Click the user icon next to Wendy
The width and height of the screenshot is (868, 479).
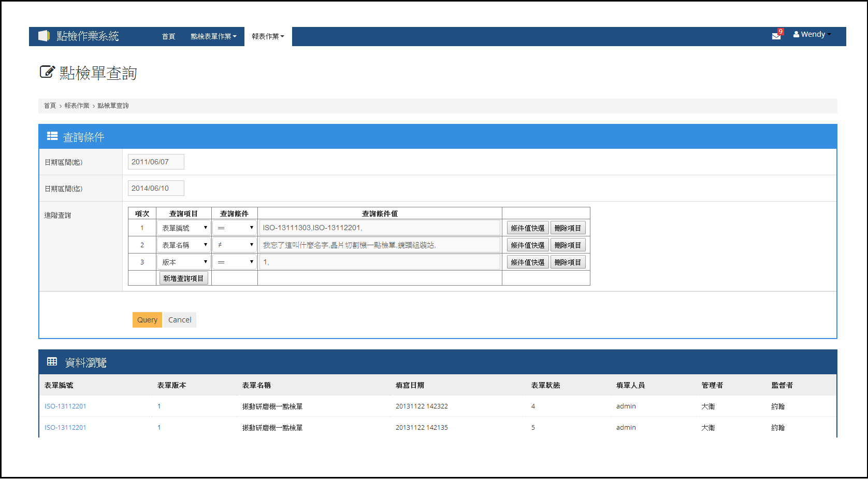(795, 34)
